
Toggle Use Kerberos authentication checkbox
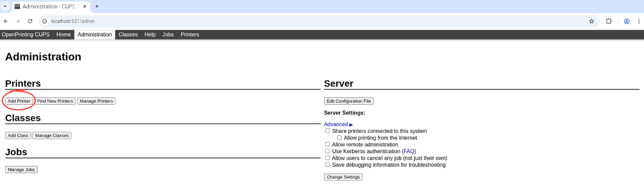327,151
